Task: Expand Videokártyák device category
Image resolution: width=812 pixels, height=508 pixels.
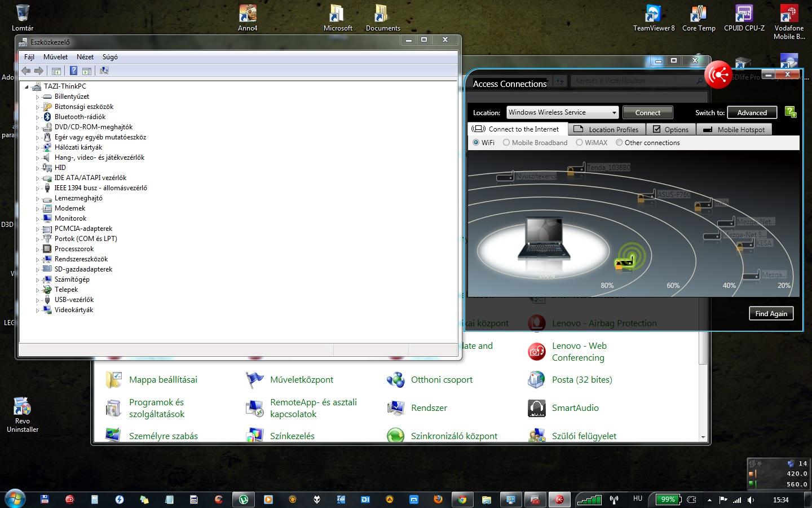Action: click(37, 310)
